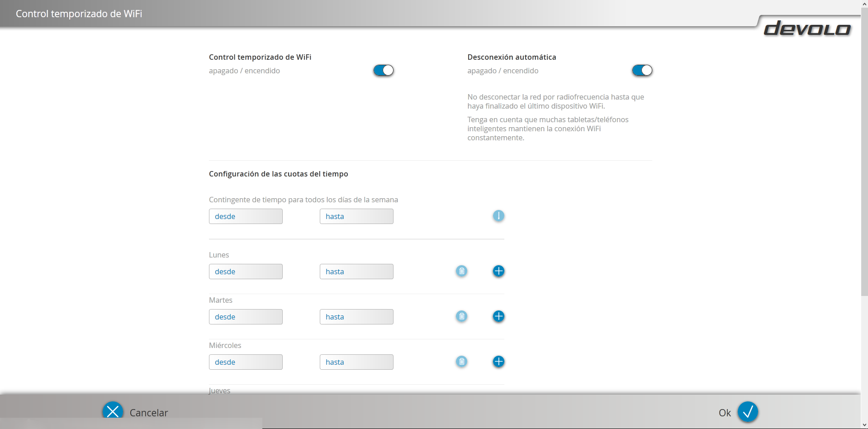Select the Lunes 'desde' field
Viewport: 868px width, 429px height.
pos(246,272)
